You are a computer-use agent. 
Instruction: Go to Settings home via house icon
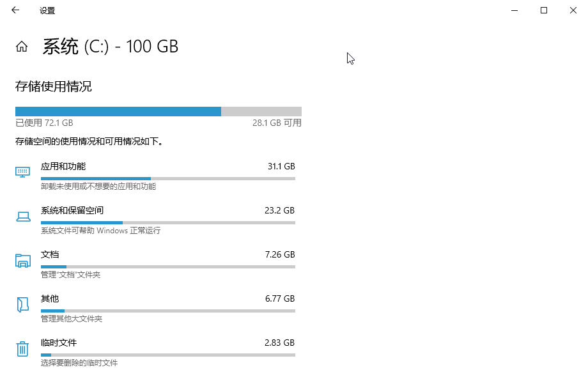[x=22, y=47]
